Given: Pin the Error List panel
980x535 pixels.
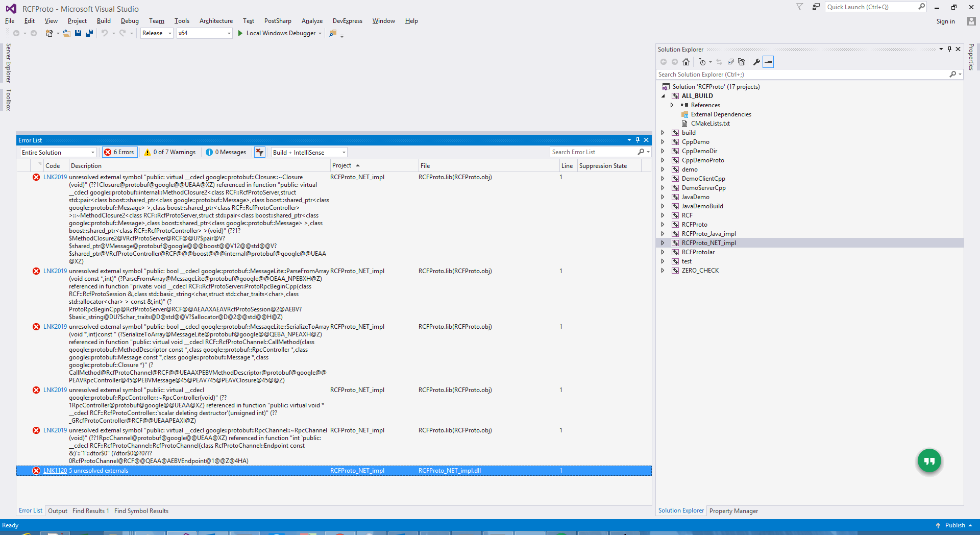Looking at the screenshot, I should [638, 140].
